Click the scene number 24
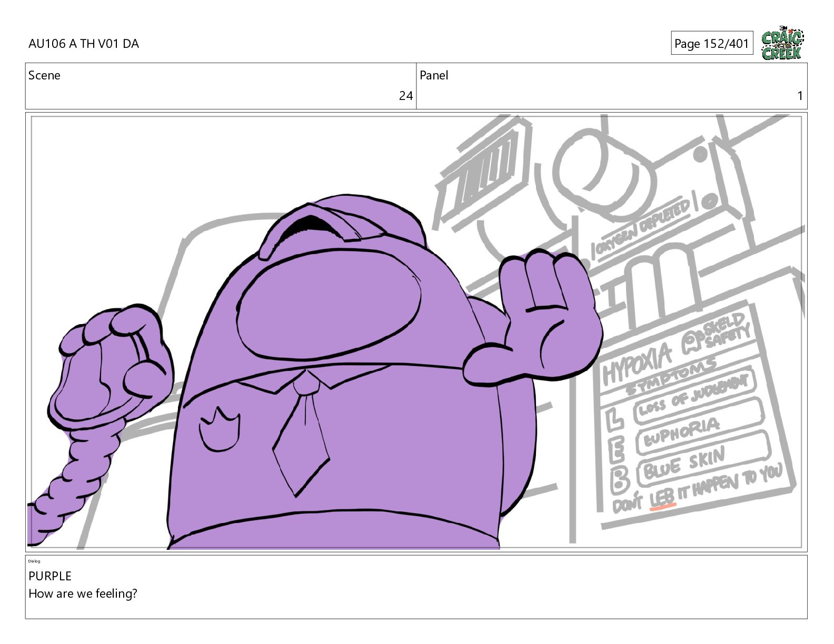Viewport: 834px width, 644px height. [405, 96]
